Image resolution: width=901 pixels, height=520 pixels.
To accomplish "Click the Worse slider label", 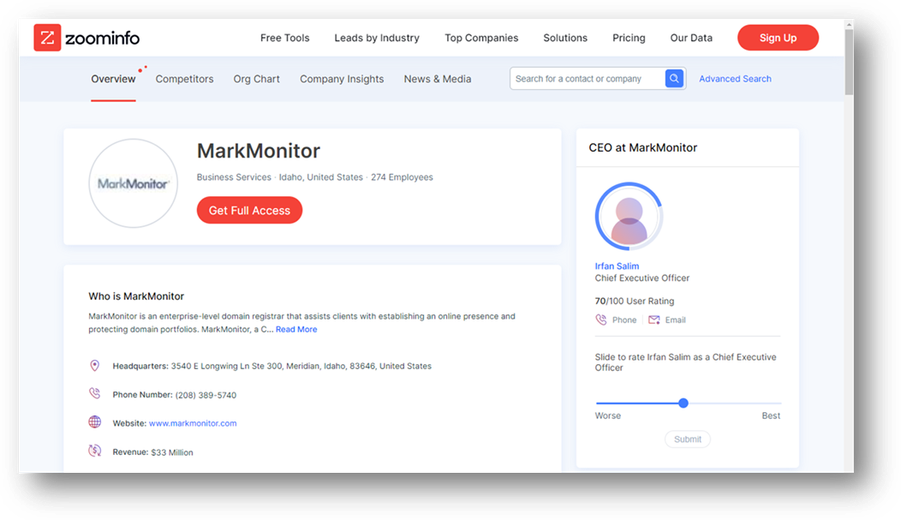I will coord(608,416).
